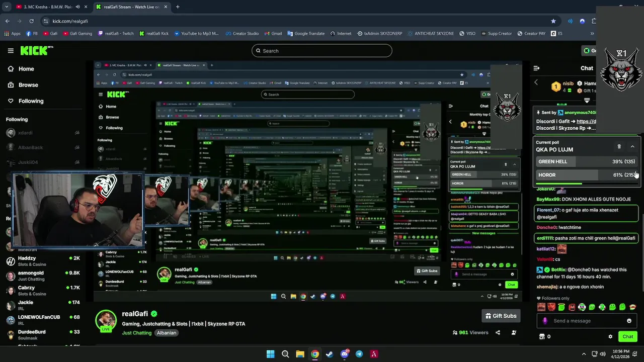The image size is (644, 362).
Task: Click the Just Chatting category link
Action: [x=136, y=333]
